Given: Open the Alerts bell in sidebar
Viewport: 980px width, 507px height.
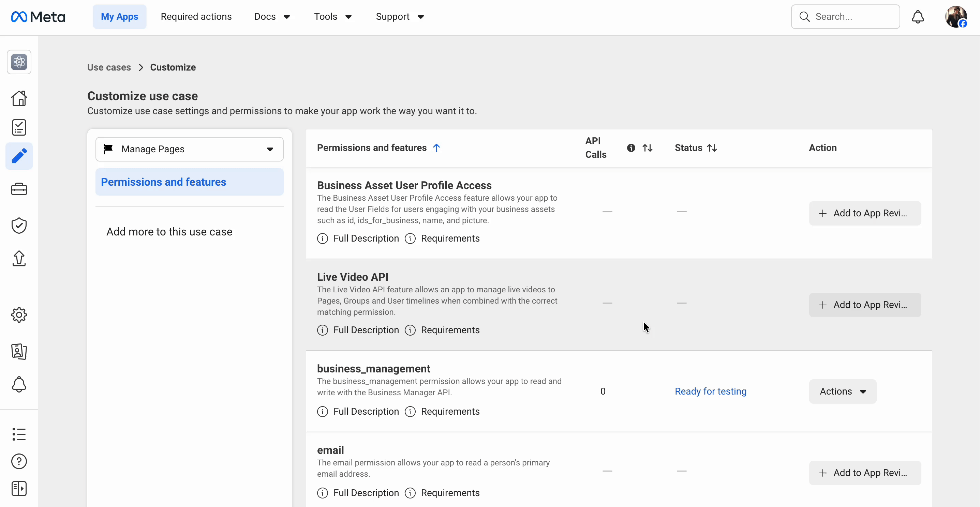Looking at the screenshot, I should (x=19, y=384).
